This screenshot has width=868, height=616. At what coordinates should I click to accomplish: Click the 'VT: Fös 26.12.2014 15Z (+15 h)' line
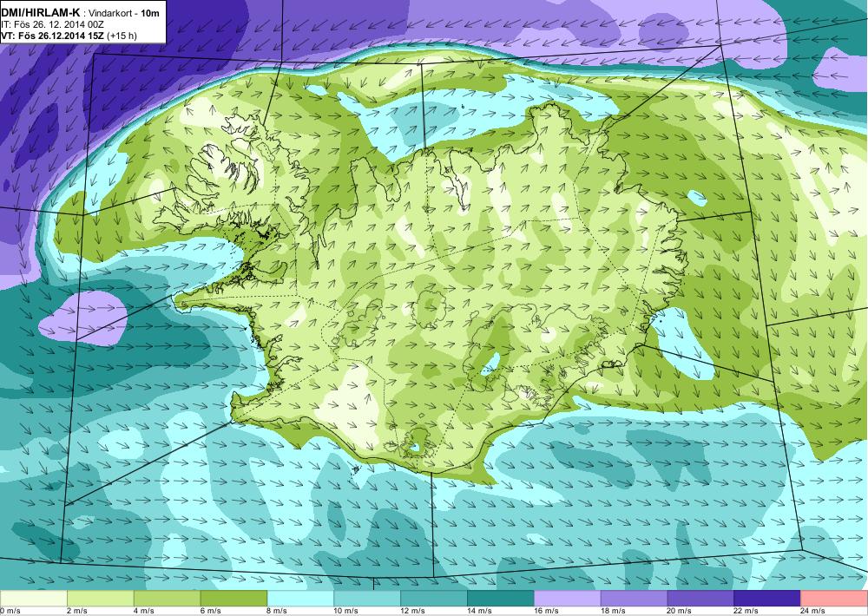tap(69, 36)
